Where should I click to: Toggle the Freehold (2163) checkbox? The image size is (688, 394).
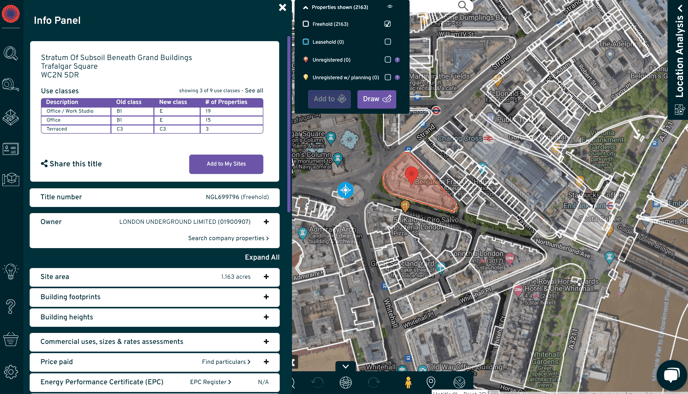pyautogui.click(x=387, y=24)
